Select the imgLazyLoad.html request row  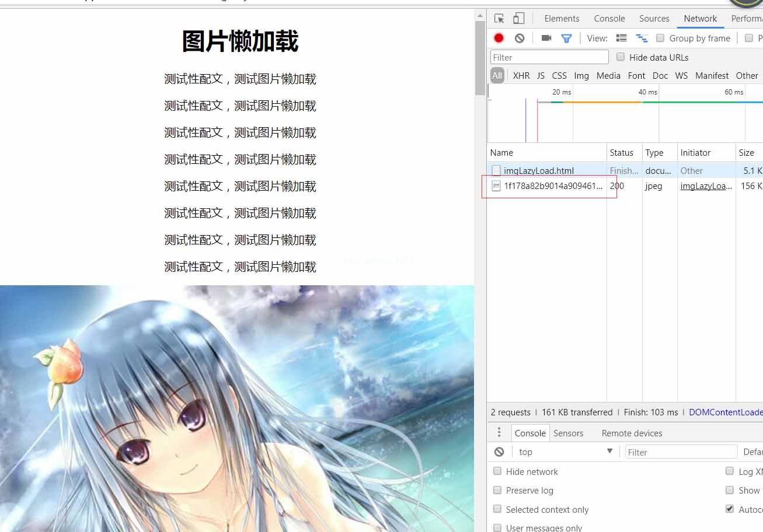click(538, 171)
